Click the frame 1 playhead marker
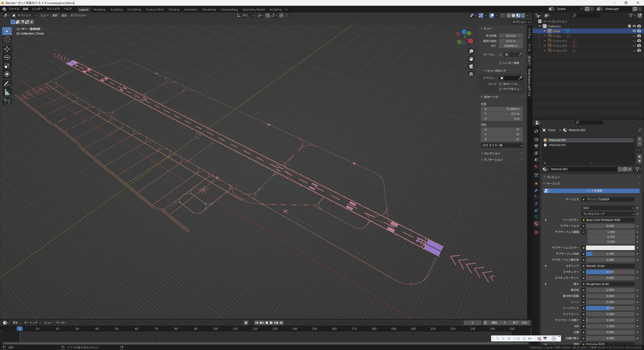This screenshot has height=350, width=644. [20, 329]
